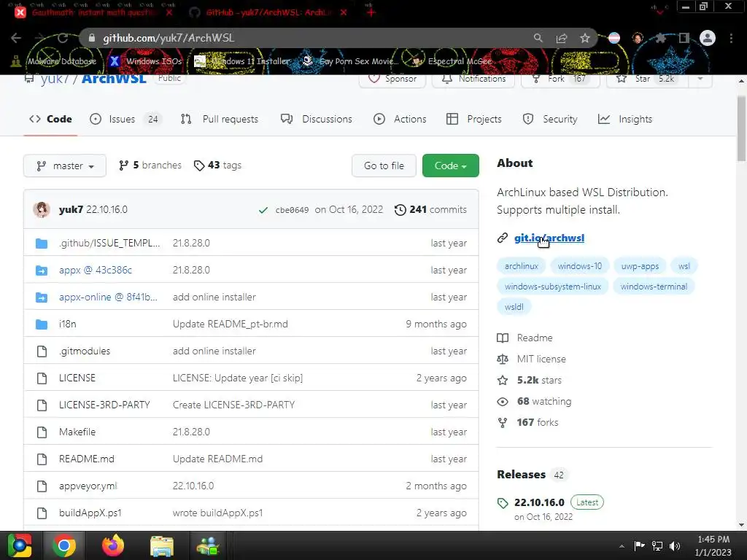747x560 pixels.
Task: Open README.md file
Action: point(87,459)
